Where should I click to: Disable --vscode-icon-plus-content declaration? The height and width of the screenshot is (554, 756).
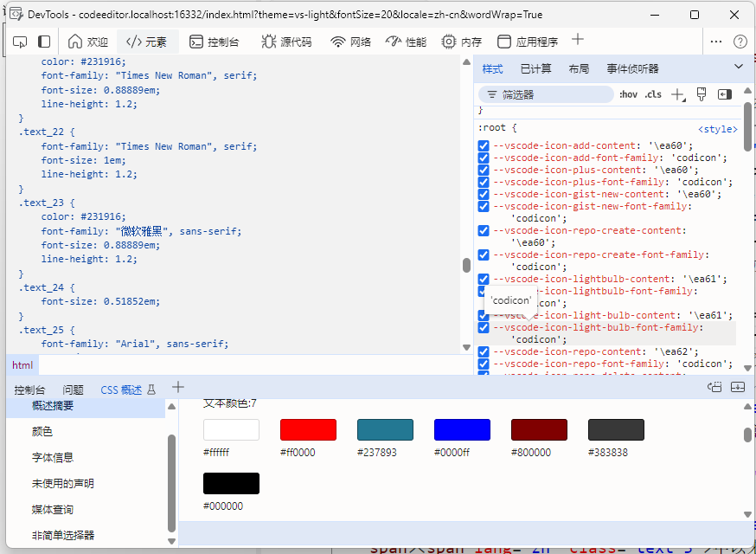coord(484,170)
